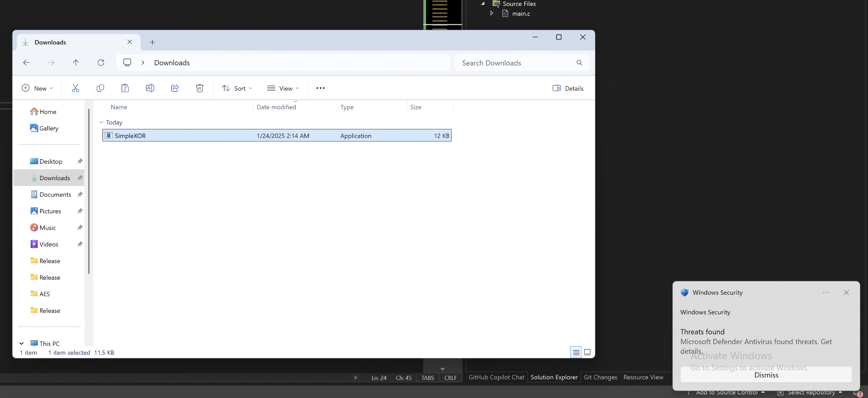868x398 pixels.
Task: Paste clipboard contents via toolbar icon
Action: (125, 88)
